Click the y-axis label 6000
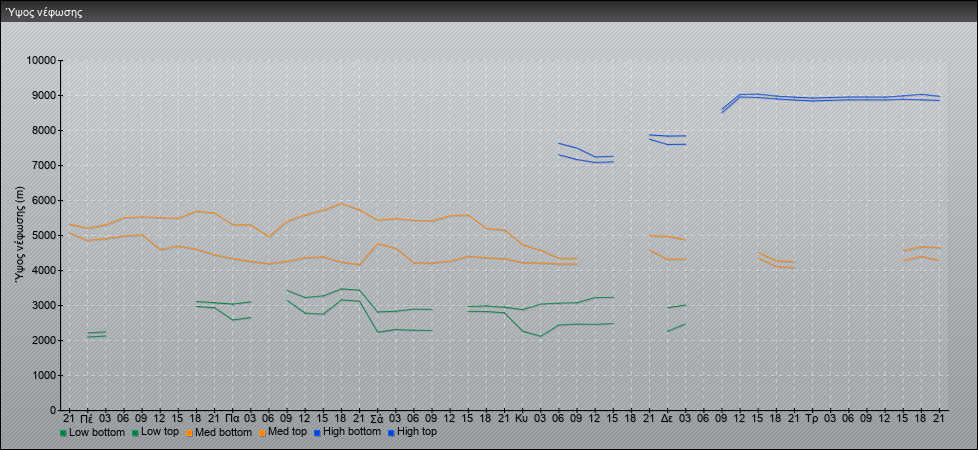This screenshot has width=978, height=450. coord(44,200)
